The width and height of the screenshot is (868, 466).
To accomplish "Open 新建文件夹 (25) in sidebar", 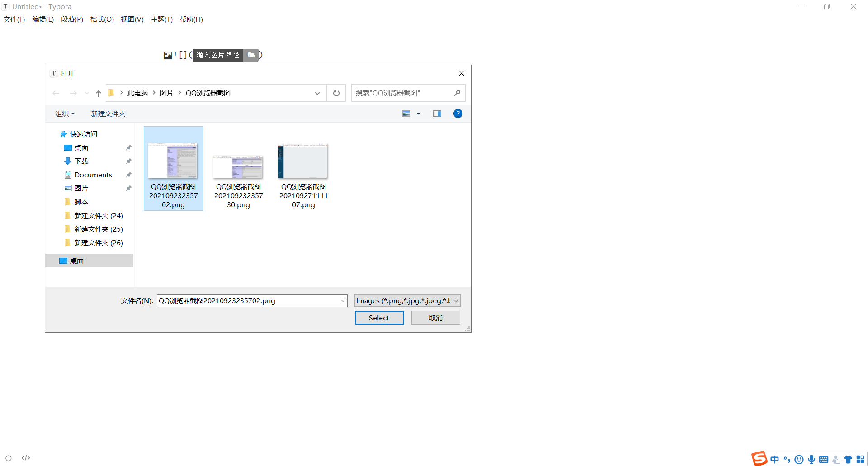I will [99, 229].
